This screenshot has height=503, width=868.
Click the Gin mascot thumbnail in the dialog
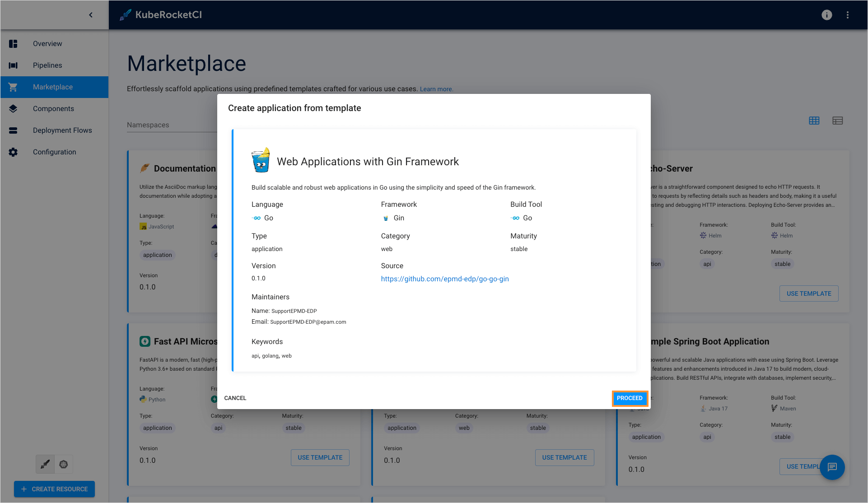260,160
